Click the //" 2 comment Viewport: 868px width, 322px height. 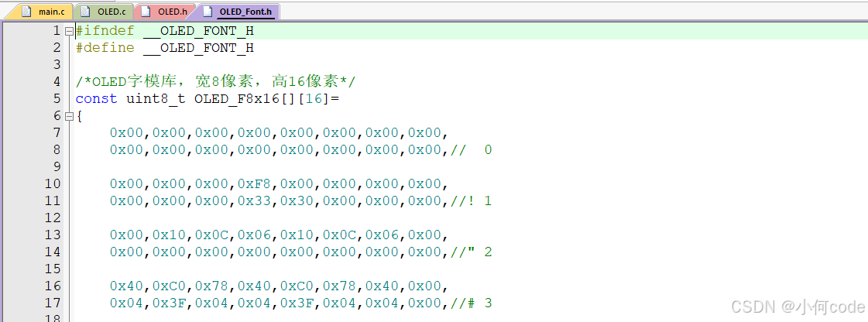click(471, 252)
